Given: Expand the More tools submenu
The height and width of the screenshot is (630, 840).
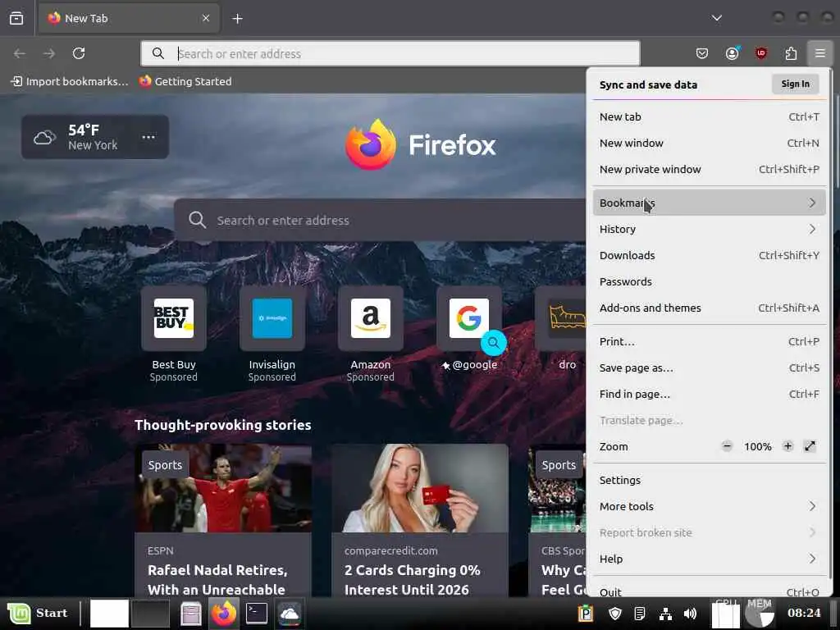Looking at the screenshot, I should pyautogui.click(x=710, y=506).
